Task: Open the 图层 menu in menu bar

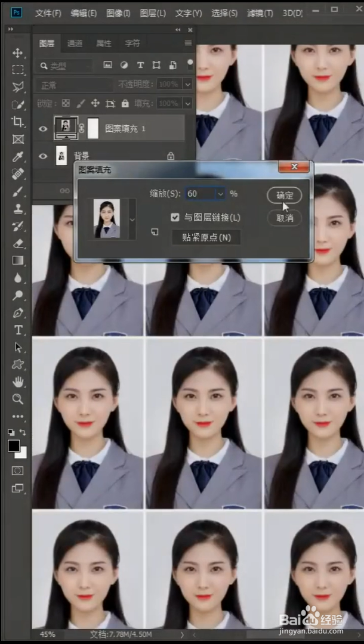Action: coord(153,13)
